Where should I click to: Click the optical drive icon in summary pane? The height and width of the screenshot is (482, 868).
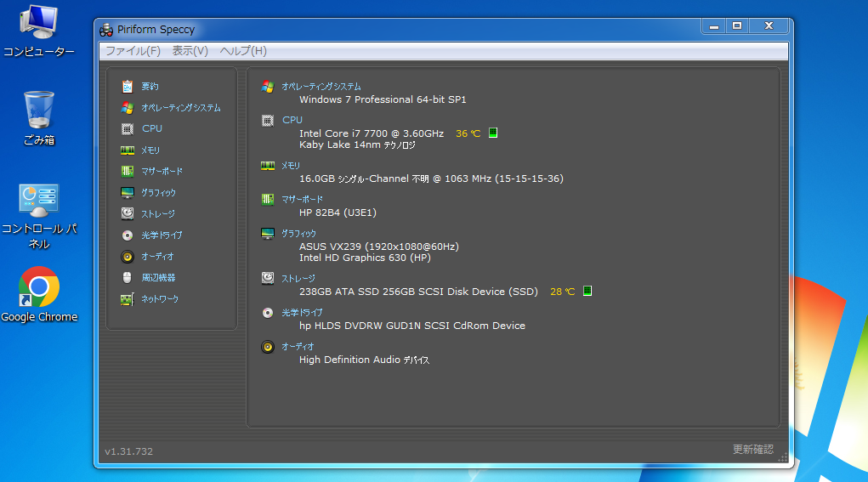268,313
